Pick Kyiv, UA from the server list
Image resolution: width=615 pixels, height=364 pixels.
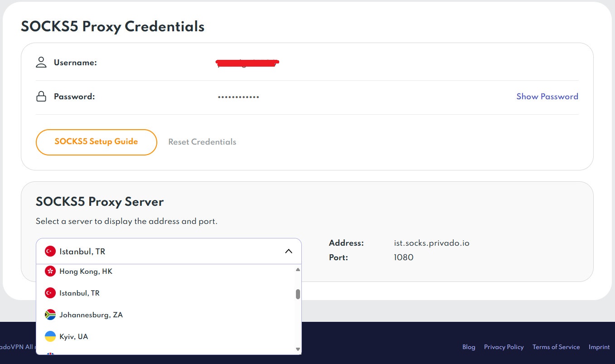pyautogui.click(x=165, y=337)
